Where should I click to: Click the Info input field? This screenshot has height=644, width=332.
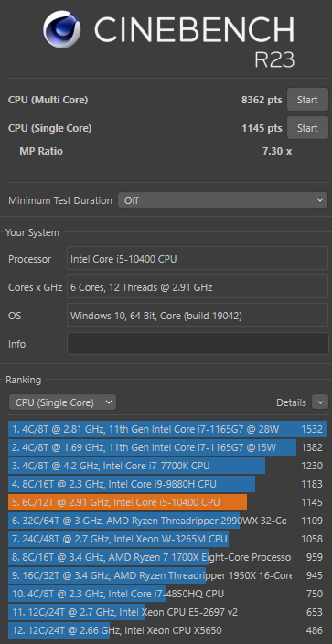tap(198, 344)
